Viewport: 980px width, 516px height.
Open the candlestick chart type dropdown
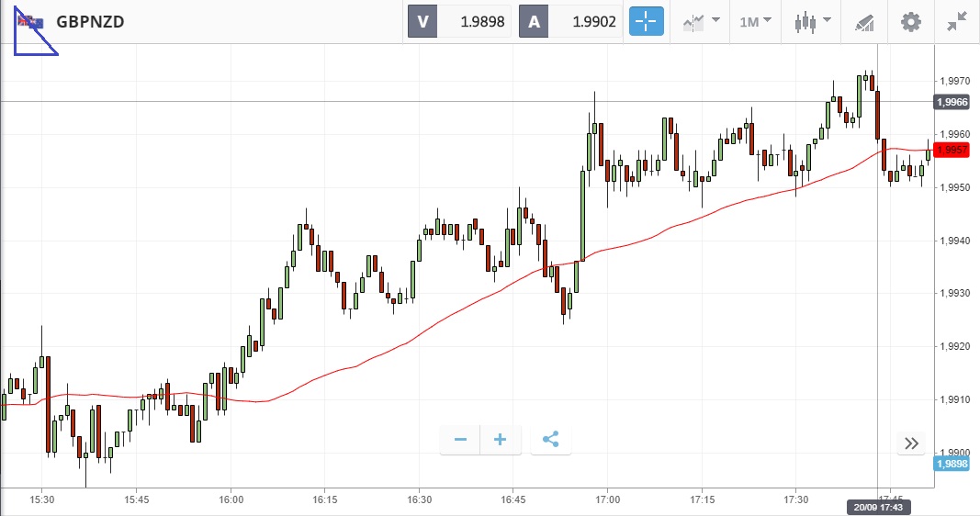pyautogui.click(x=813, y=21)
